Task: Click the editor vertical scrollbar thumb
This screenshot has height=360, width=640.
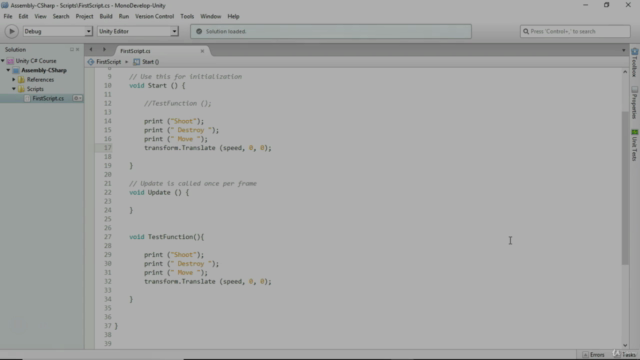Action: pos(625,188)
